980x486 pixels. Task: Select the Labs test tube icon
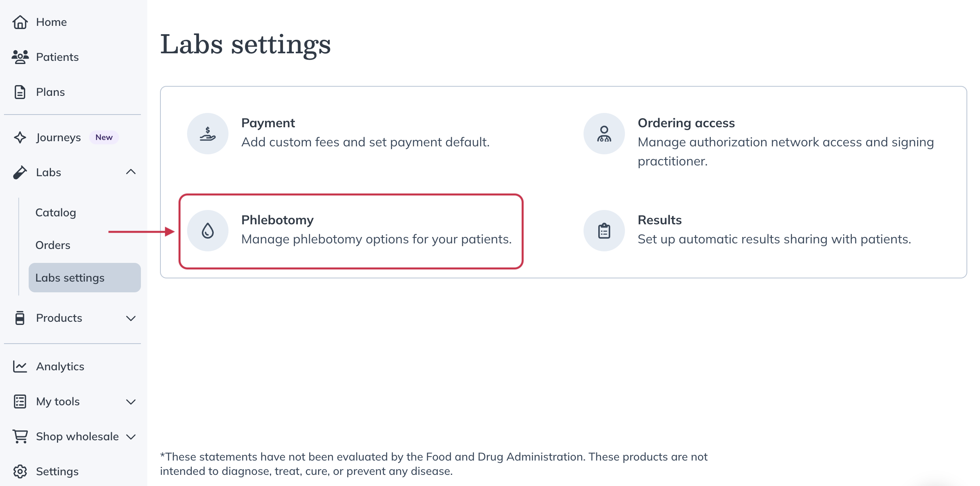[x=20, y=172]
